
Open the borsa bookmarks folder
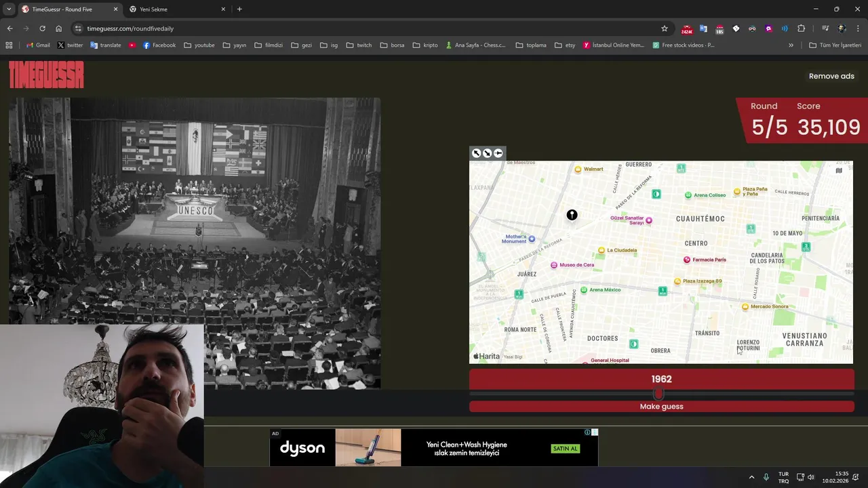pos(393,45)
